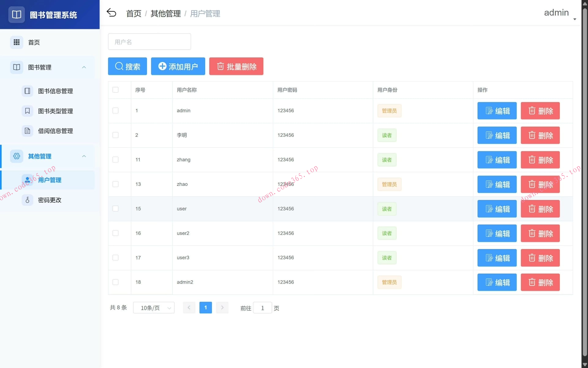The image size is (588, 368).
Task: Click 首页 in the breadcrumb trail
Action: tap(133, 13)
